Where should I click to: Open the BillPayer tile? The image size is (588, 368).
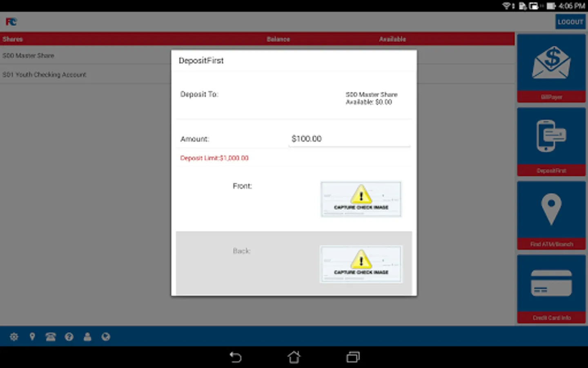[x=551, y=68]
